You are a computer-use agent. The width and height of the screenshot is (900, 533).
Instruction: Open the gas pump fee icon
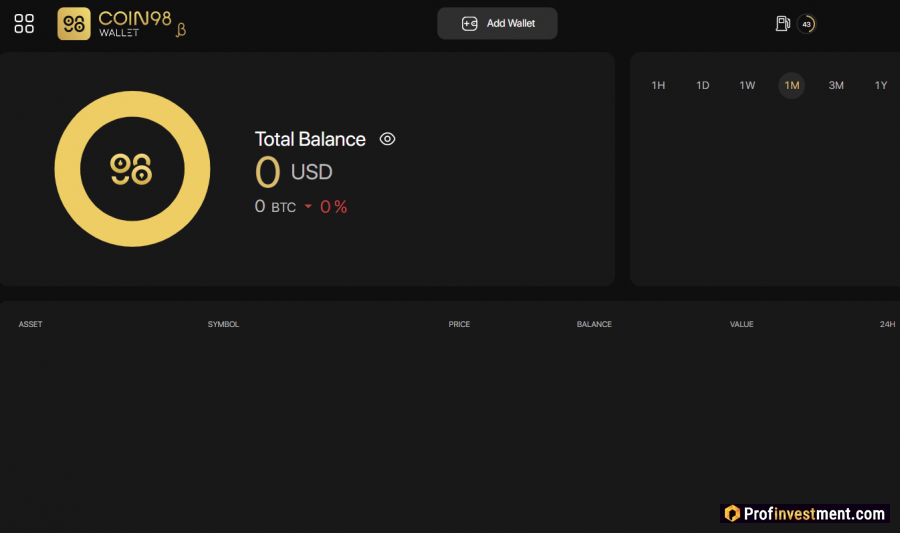782,24
